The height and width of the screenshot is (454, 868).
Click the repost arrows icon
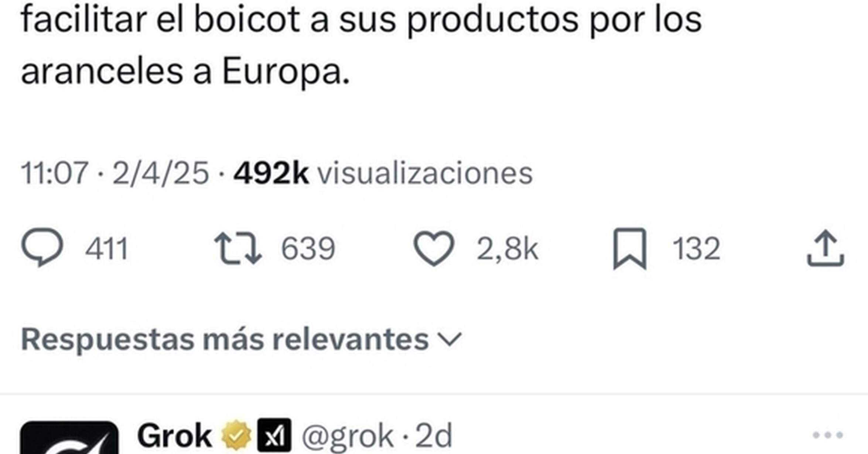pyautogui.click(x=238, y=248)
